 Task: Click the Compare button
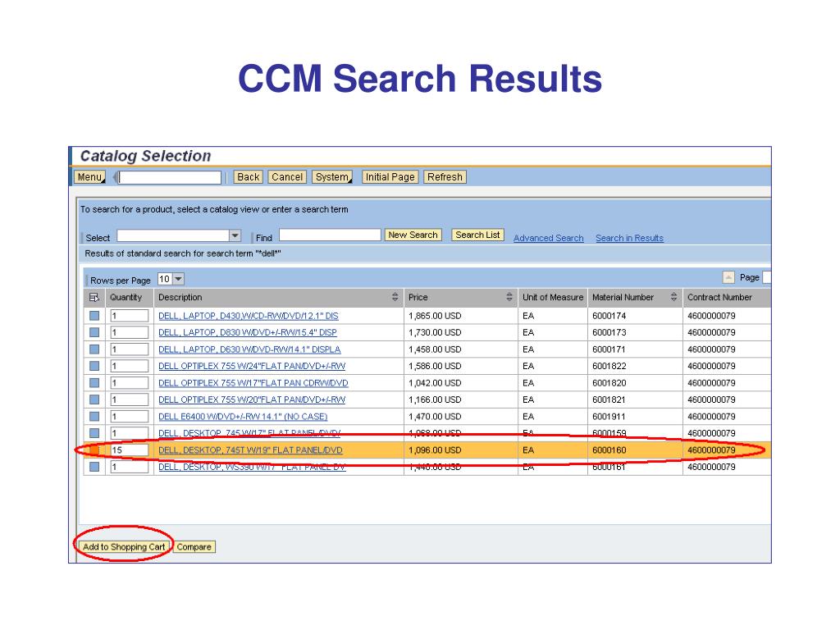pos(194,547)
